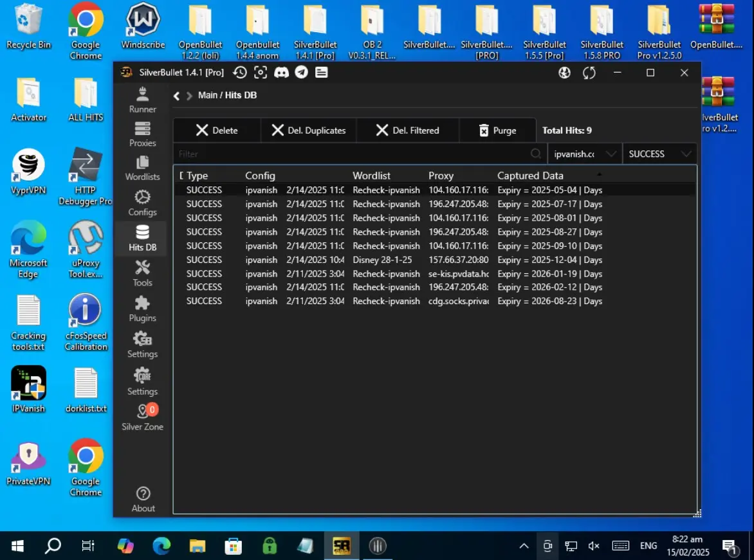Open the Configs section
Image resolution: width=754 pixels, height=560 pixels.
142,203
